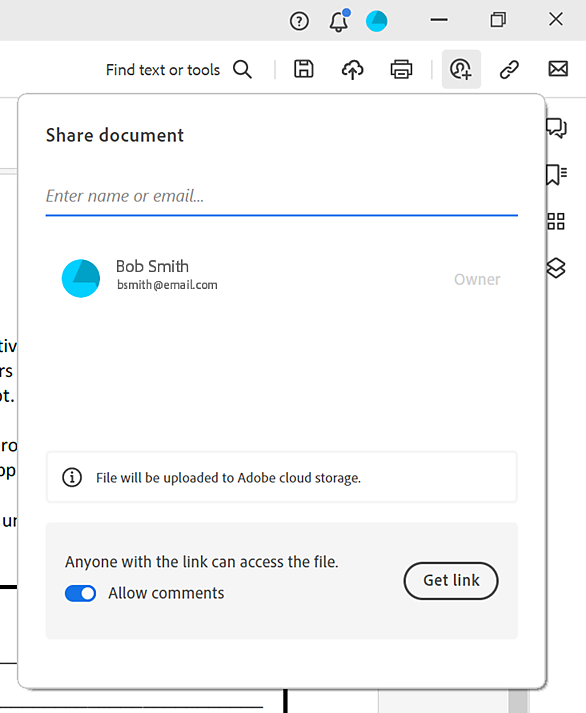Viewport: 586px width, 713px height.
Task: Open the account profile avatar in title bar
Action: tap(376, 21)
